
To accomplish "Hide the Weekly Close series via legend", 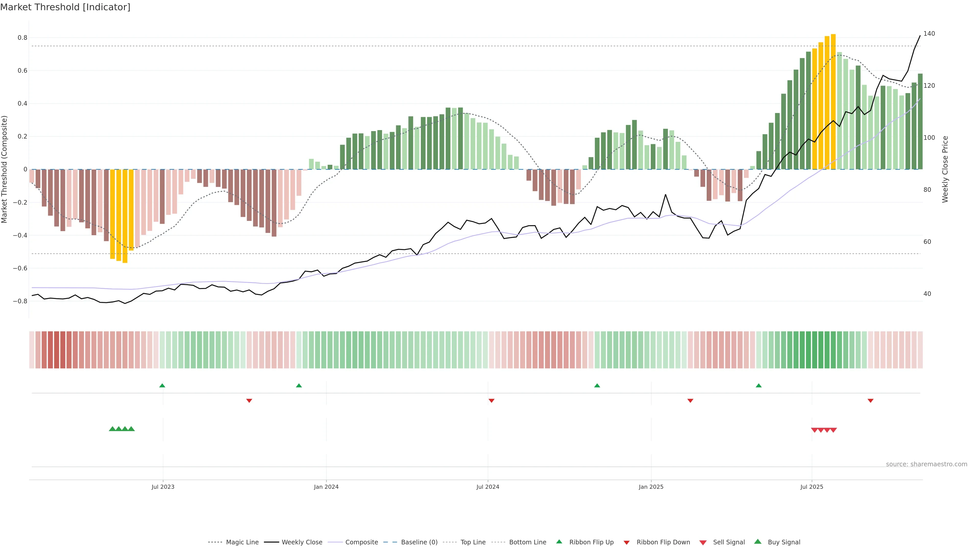I will (302, 542).
